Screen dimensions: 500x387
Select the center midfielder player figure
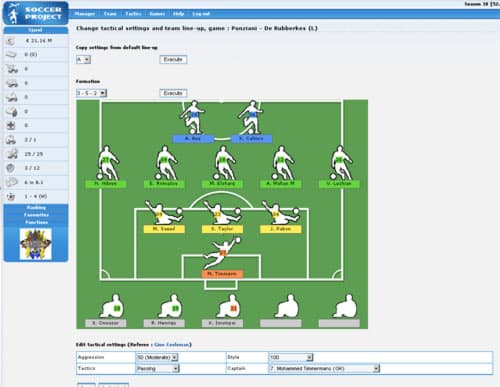tap(223, 163)
